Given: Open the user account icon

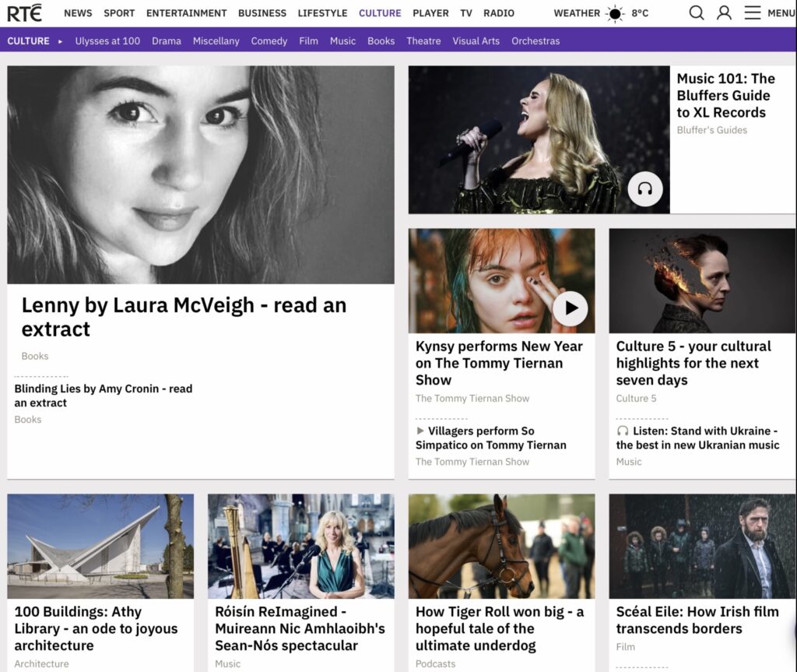Looking at the screenshot, I should click(724, 12).
